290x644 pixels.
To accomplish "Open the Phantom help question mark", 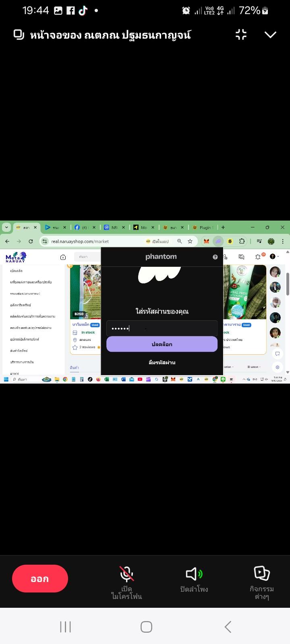I will pyautogui.click(x=215, y=257).
